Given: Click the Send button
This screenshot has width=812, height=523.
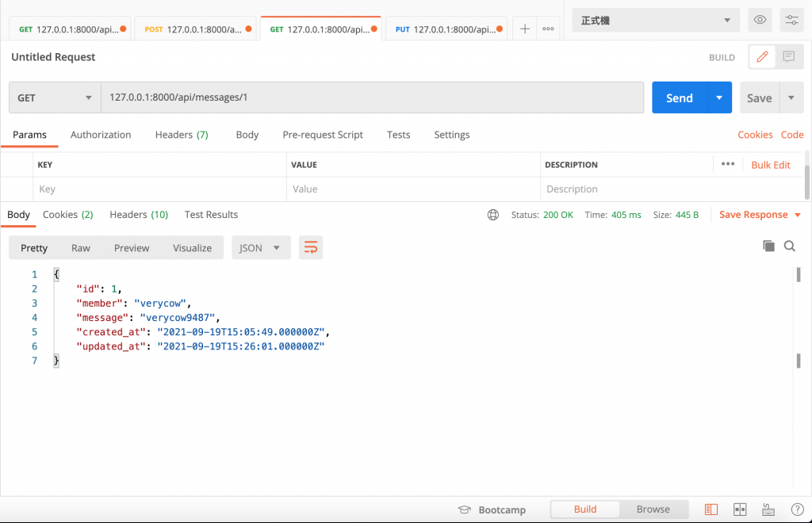Looking at the screenshot, I should (x=680, y=97).
